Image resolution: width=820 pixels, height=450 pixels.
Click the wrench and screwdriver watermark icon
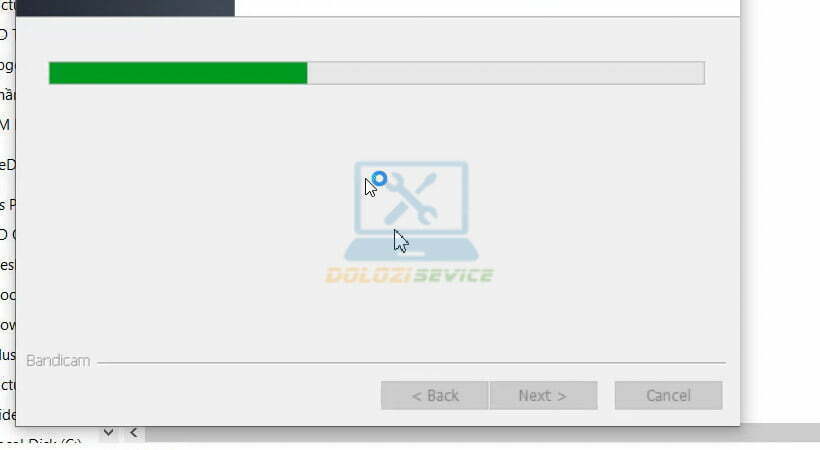pos(411,199)
